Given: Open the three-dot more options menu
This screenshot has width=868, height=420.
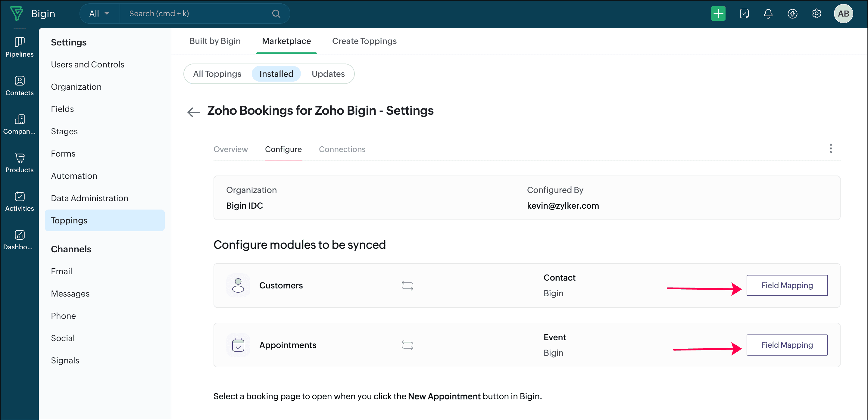Looking at the screenshot, I should pyautogui.click(x=830, y=148).
